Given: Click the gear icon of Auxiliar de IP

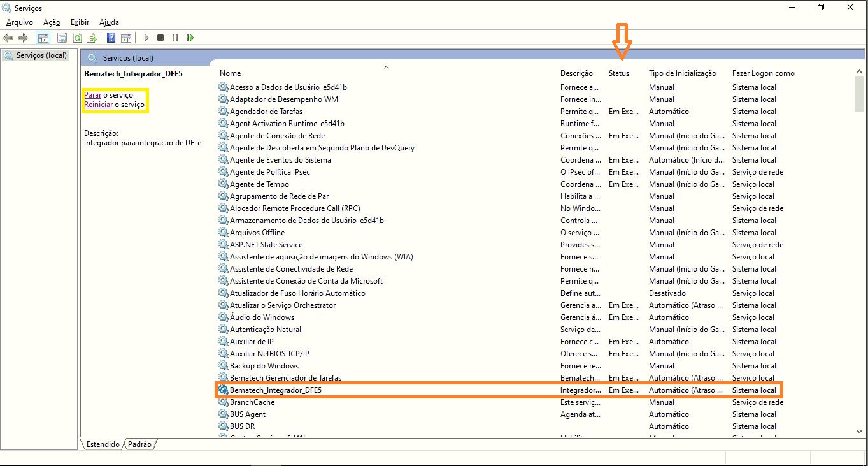Looking at the screenshot, I should (223, 342).
